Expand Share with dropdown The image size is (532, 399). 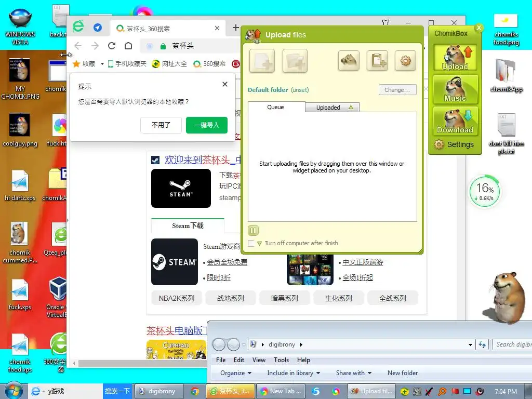(353, 373)
